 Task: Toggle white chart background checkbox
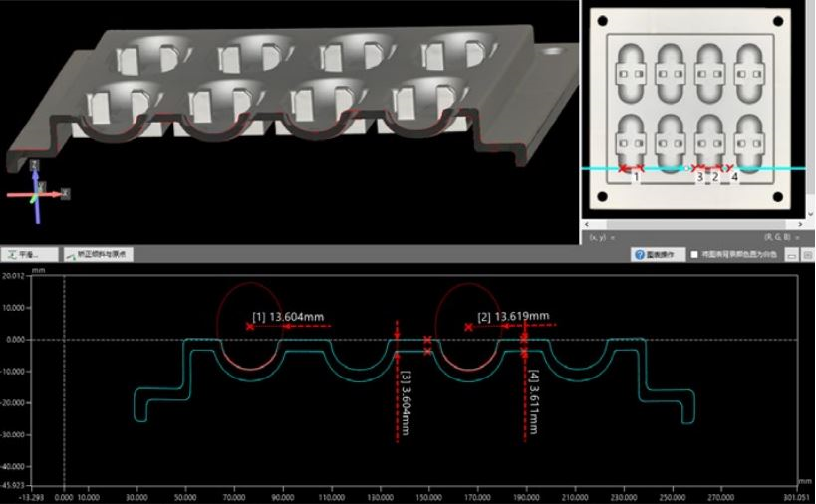pyautogui.click(x=695, y=255)
